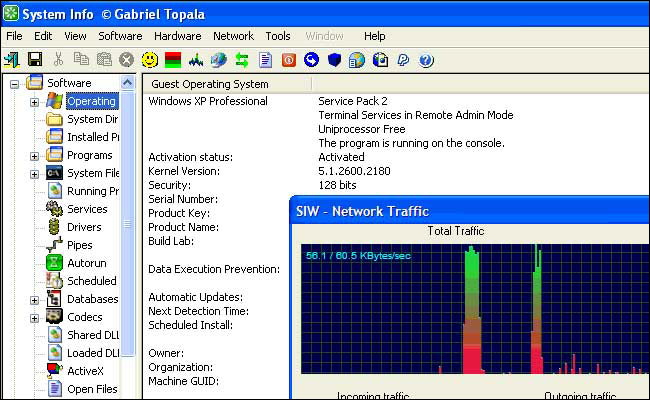Click the Save floppy disk toolbar icon
This screenshot has height=400, width=650.
pos(35,60)
